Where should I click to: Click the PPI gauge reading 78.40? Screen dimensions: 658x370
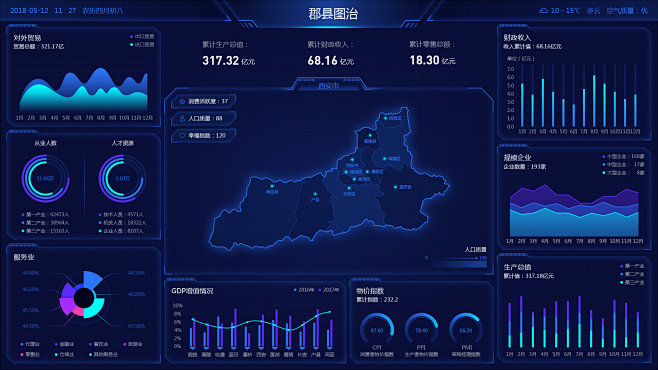421,330
